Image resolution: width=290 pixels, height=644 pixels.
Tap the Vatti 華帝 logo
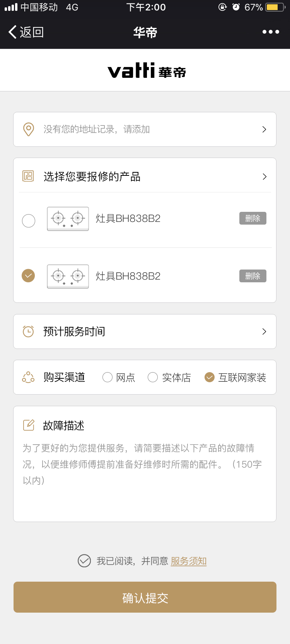(x=146, y=71)
